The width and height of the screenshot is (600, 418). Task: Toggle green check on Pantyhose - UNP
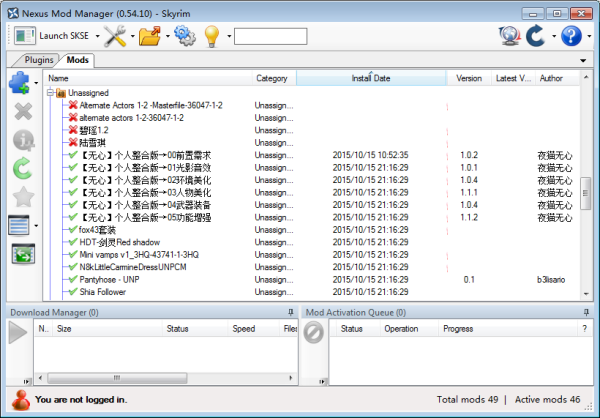(x=73, y=279)
